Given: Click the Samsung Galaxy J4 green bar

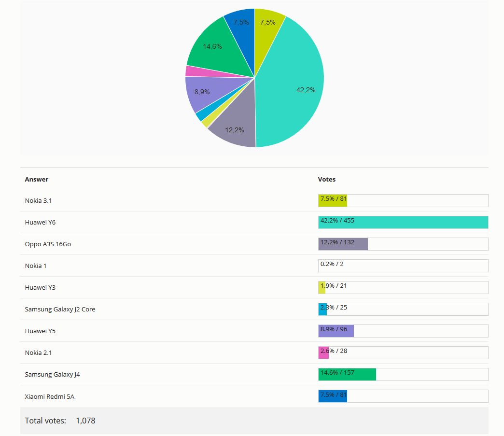Looking at the screenshot, I should [347, 374].
